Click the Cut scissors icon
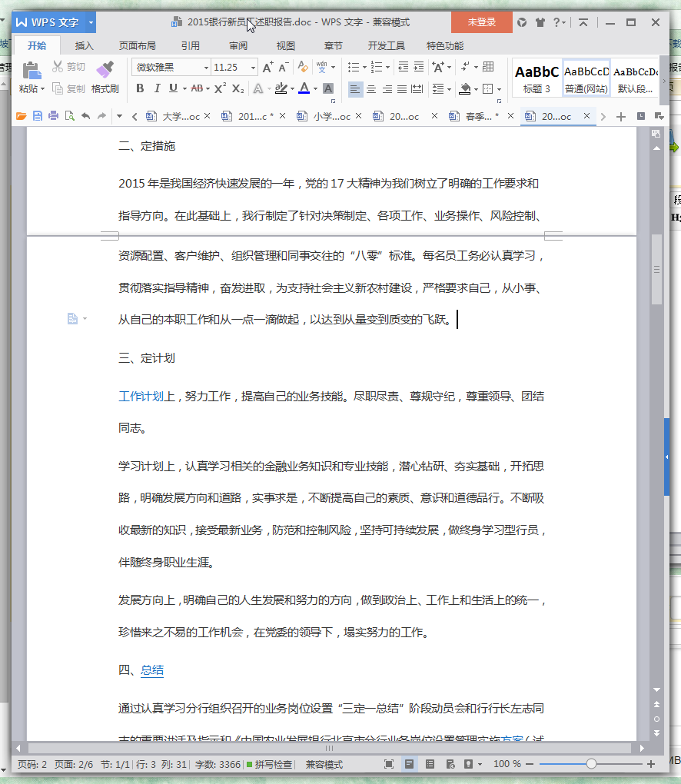Viewport: 681px width, 784px height. coord(58,65)
